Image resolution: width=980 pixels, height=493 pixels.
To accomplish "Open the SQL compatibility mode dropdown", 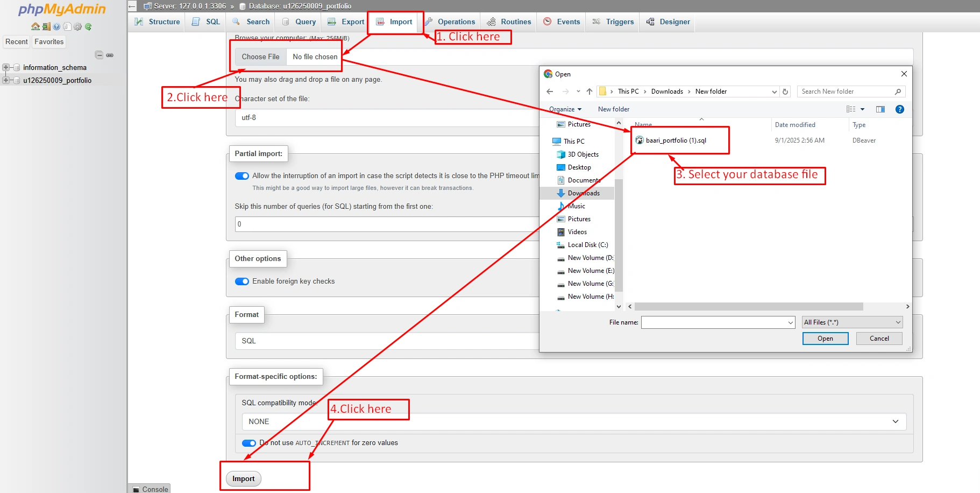I will [x=574, y=421].
